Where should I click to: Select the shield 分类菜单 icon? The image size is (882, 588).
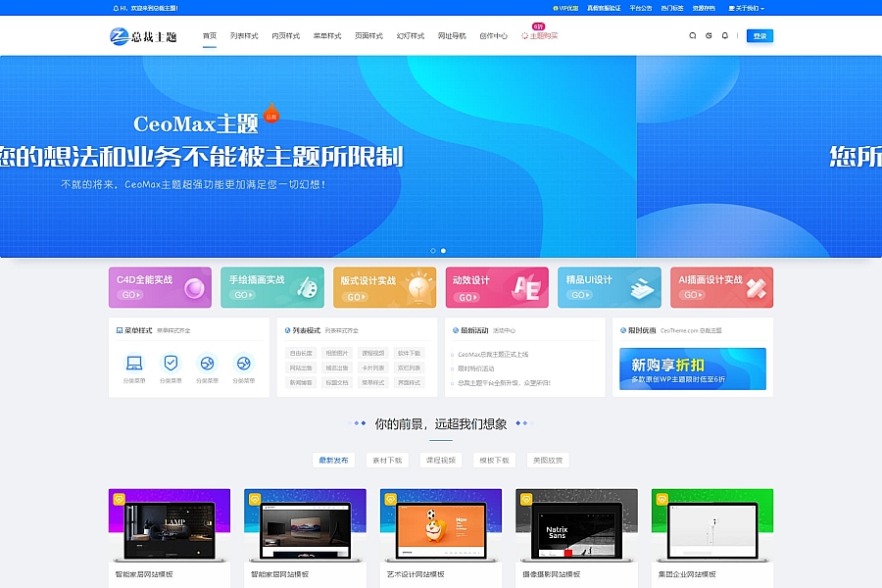coord(171,363)
